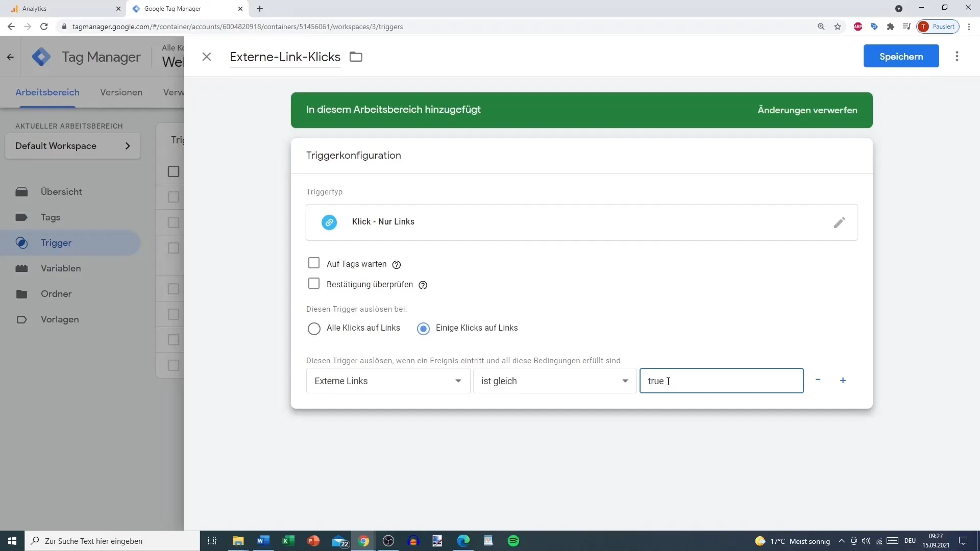Screen dimensions: 980x551
Task: Open Variablen in the sidebar
Action: pos(70,268)
